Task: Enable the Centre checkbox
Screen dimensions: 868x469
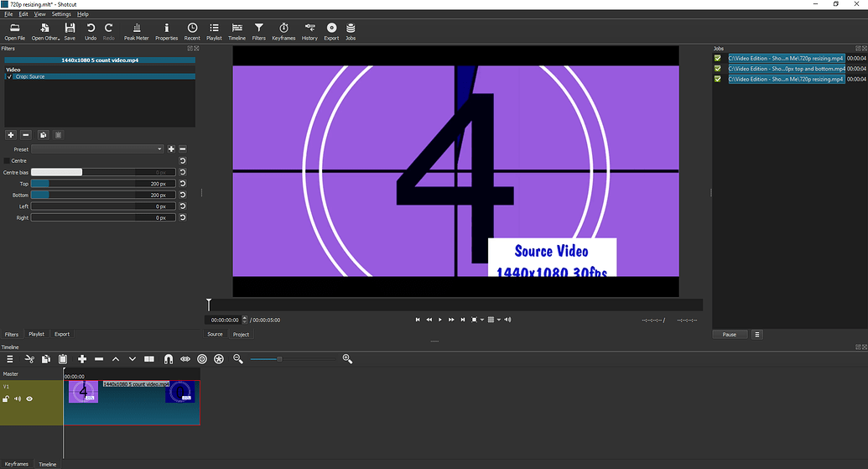Action: (7, 160)
